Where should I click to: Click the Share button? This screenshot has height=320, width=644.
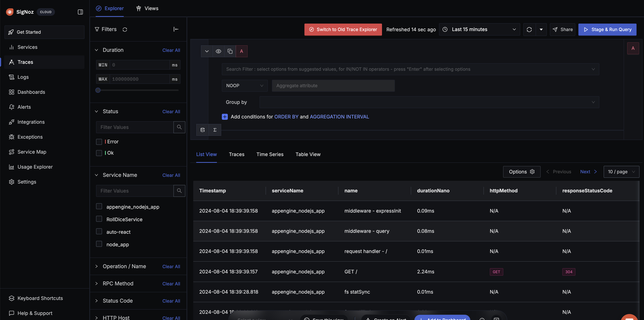pyautogui.click(x=563, y=30)
